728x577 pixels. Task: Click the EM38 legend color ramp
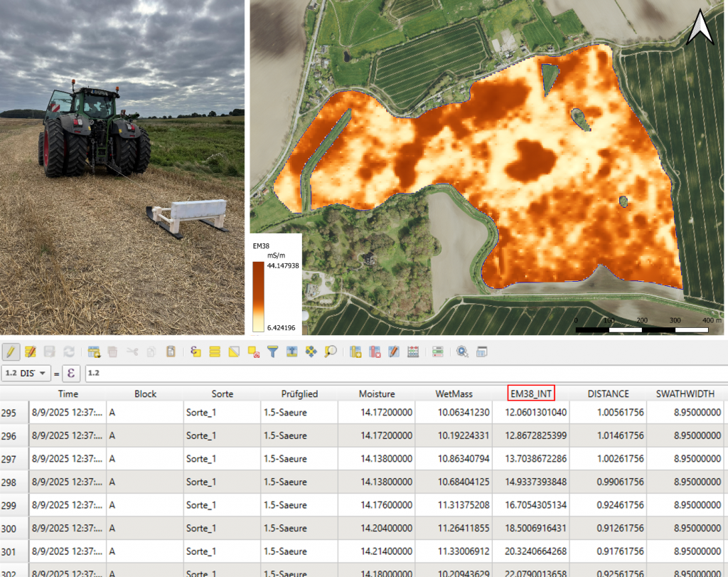coord(257,297)
